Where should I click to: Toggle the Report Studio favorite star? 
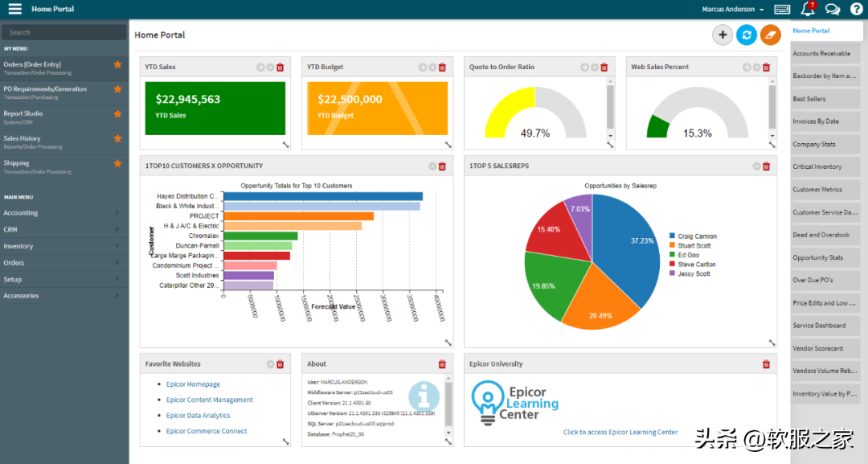pyautogui.click(x=117, y=114)
